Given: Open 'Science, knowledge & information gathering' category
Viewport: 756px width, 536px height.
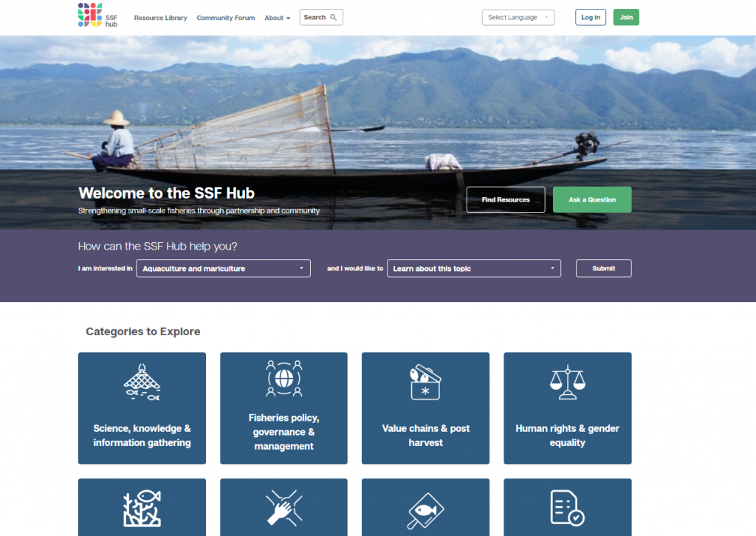Looking at the screenshot, I should click(142, 408).
